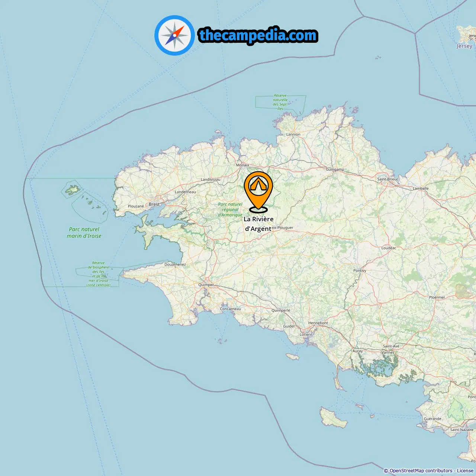Click the Quimper city label

click(206, 285)
